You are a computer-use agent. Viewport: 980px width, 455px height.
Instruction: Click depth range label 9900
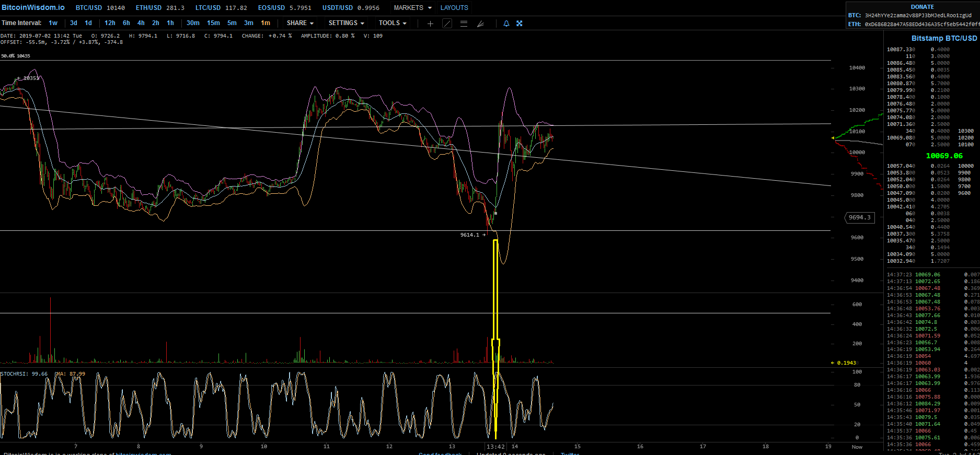(964, 173)
